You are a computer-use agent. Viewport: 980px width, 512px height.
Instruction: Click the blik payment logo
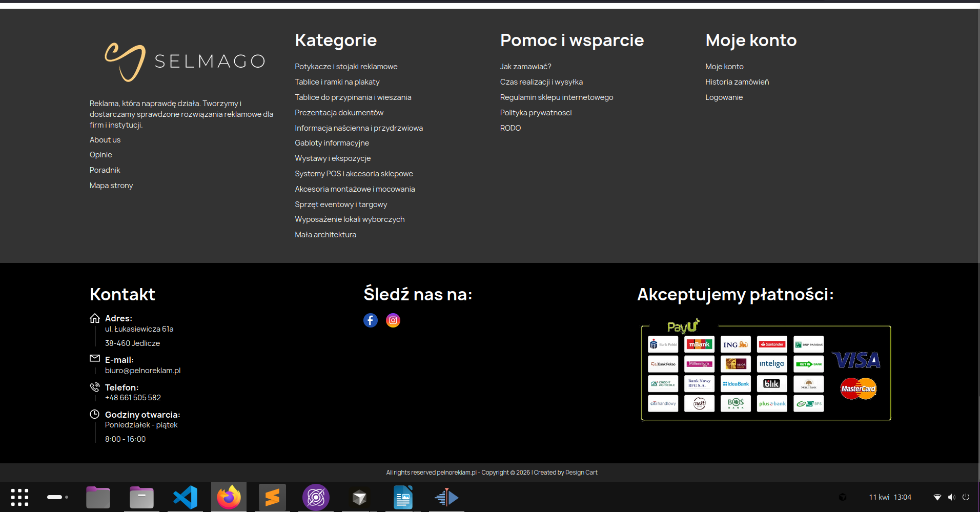pos(772,383)
